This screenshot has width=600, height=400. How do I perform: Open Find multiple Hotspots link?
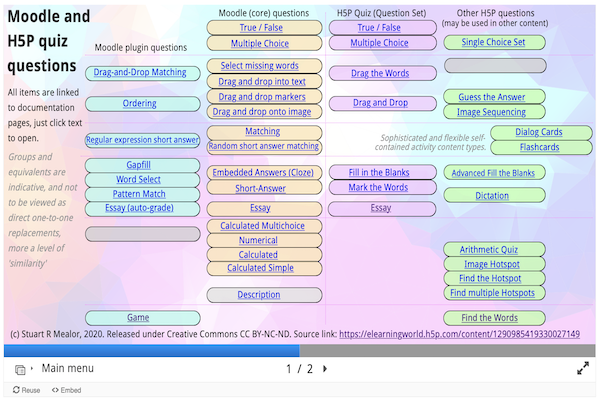(x=492, y=293)
